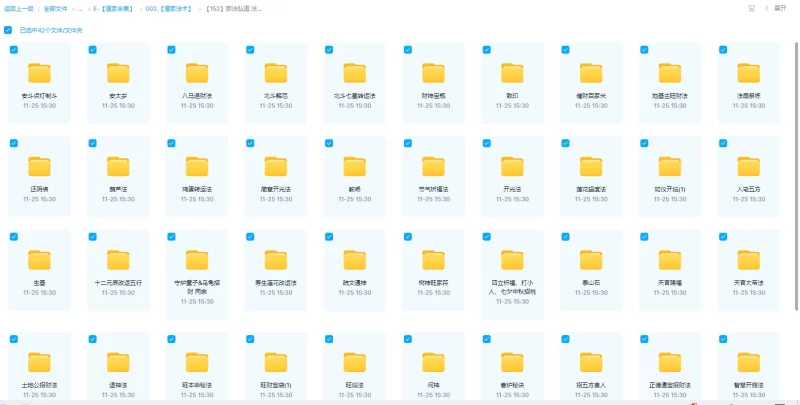Open the 智慧开窍法 folder icon
The width and height of the screenshot is (800, 405).
(x=748, y=360)
